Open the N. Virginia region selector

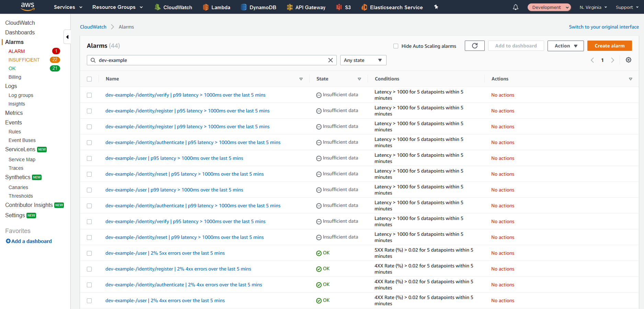[593, 7]
